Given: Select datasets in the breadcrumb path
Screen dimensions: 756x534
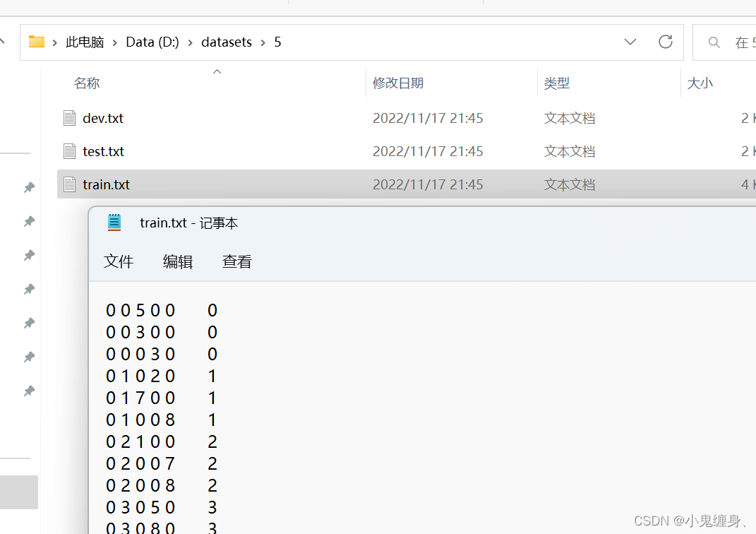Looking at the screenshot, I should point(227,42).
